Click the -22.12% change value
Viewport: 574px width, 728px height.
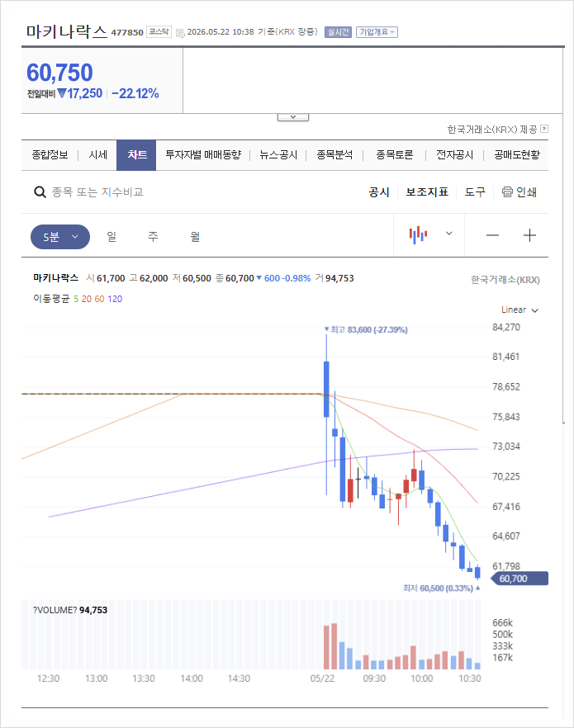(x=135, y=94)
